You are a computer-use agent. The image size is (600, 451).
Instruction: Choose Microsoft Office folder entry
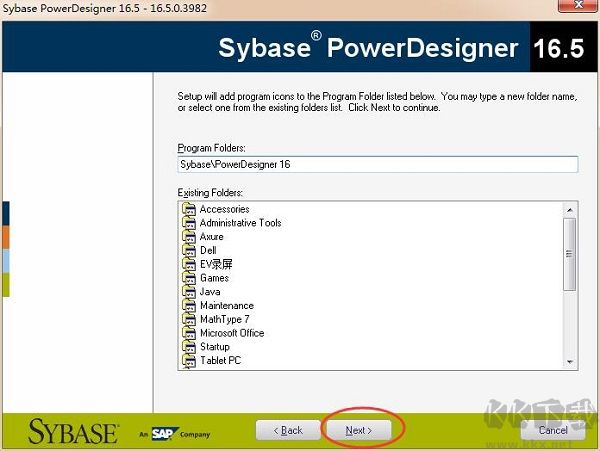(x=232, y=333)
